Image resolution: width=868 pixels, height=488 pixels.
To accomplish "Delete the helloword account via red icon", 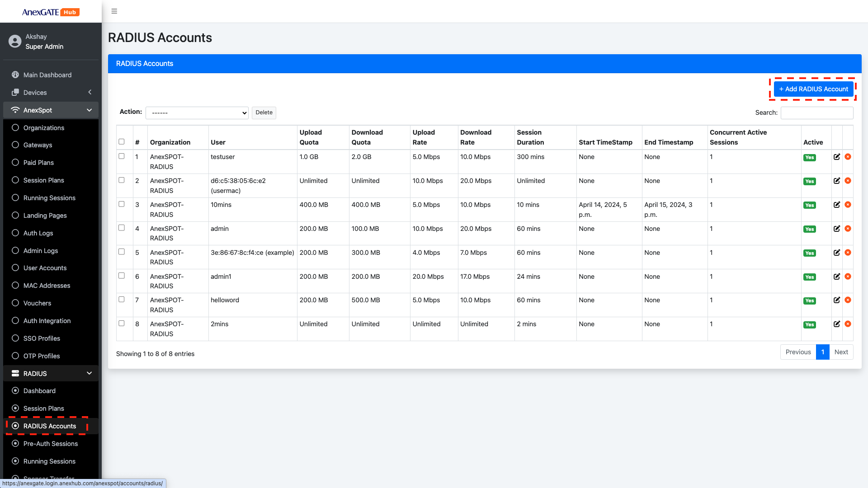I will [x=848, y=300].
